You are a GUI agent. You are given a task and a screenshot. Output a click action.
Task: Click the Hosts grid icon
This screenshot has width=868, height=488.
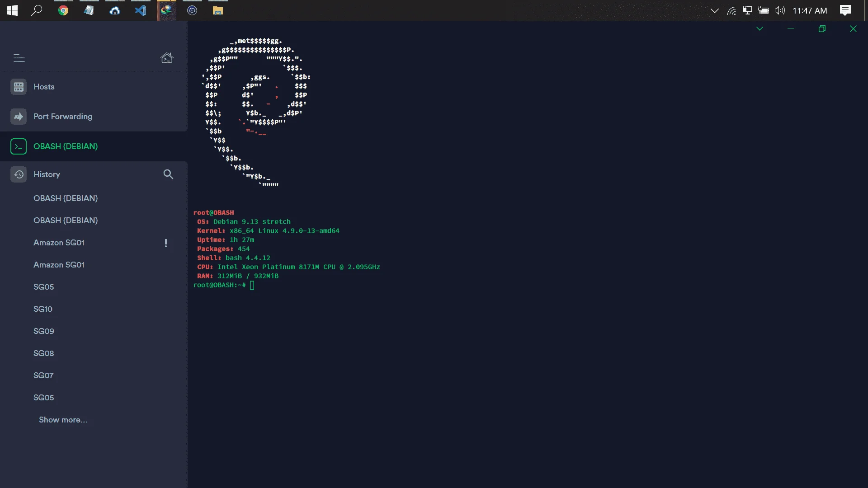pos(19,87)
